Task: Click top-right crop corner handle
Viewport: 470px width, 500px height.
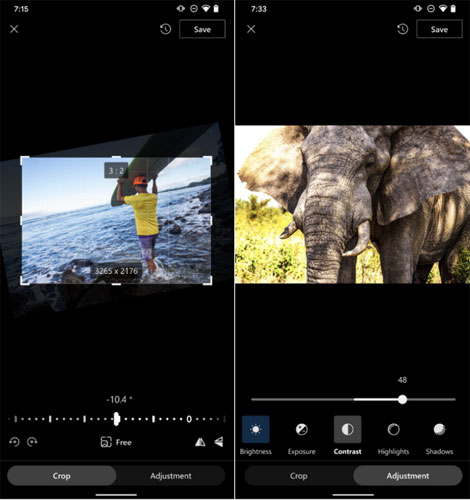Action: 208,160
